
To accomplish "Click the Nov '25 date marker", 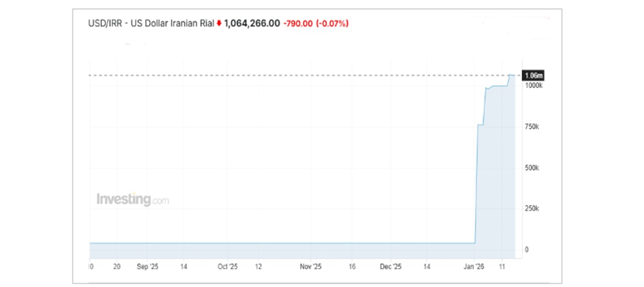I will [310, 266].
